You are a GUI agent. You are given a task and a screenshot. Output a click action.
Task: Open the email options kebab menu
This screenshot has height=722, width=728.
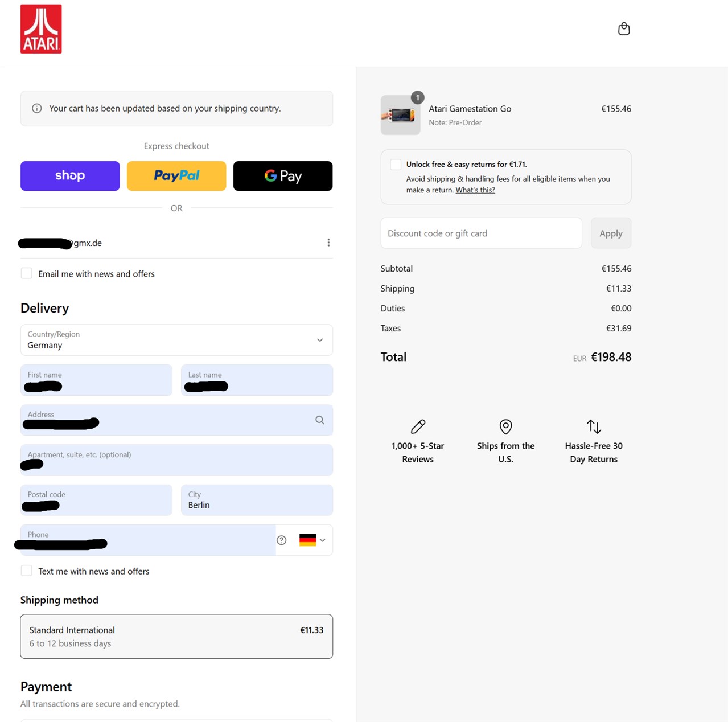click(x=328, y=242)
